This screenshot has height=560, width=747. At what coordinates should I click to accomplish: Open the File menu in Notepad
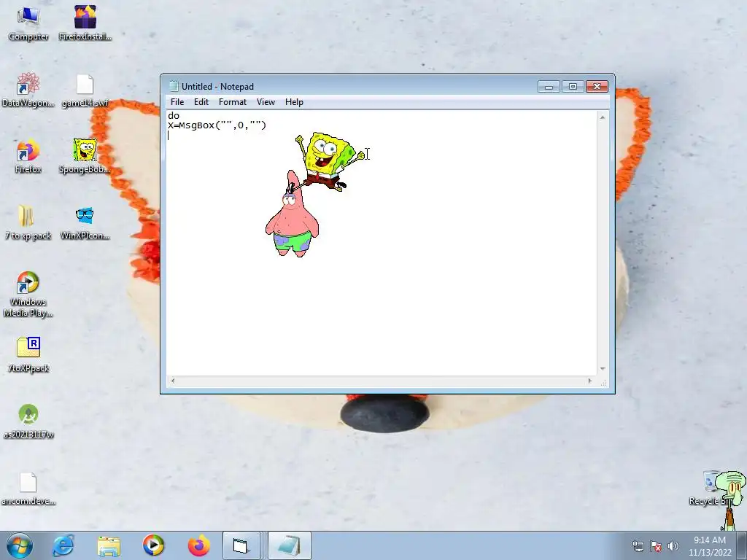coord(177,102)
